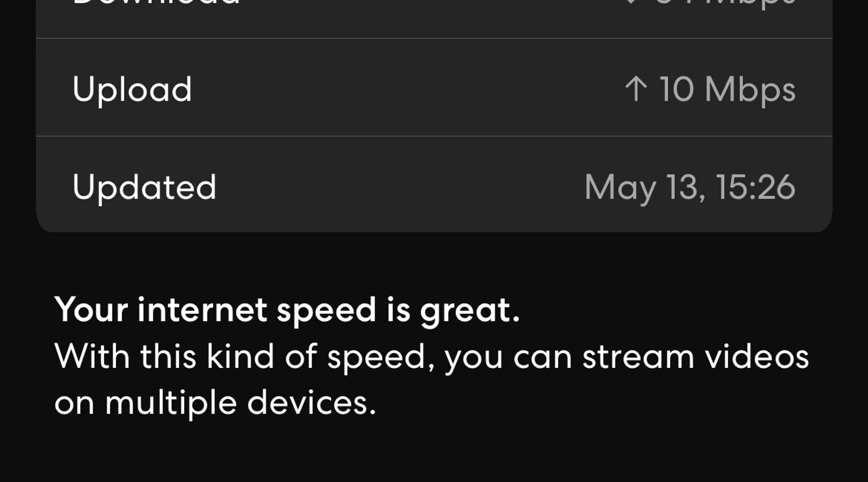The image size is (868, 482).
Task: Tap the partially visible Download label
Action: tap(156, 3)
